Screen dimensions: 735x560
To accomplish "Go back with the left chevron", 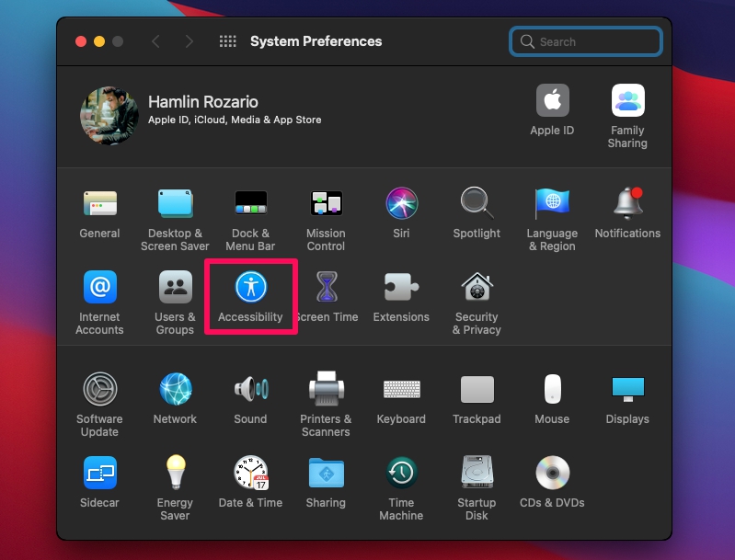I will [156, 41].
